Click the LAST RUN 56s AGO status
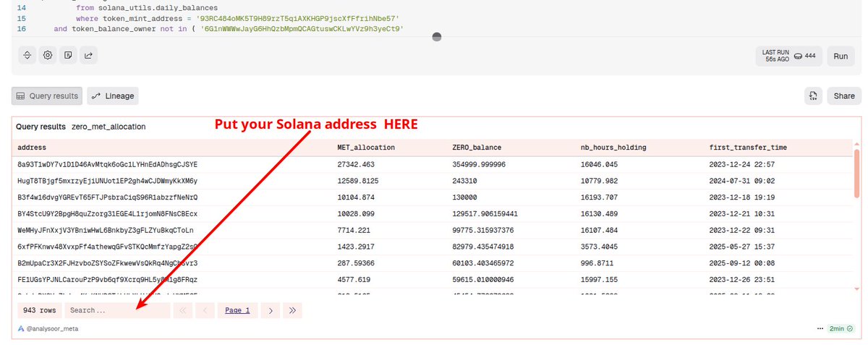This screenshot has height=345, width=868. 778,56
